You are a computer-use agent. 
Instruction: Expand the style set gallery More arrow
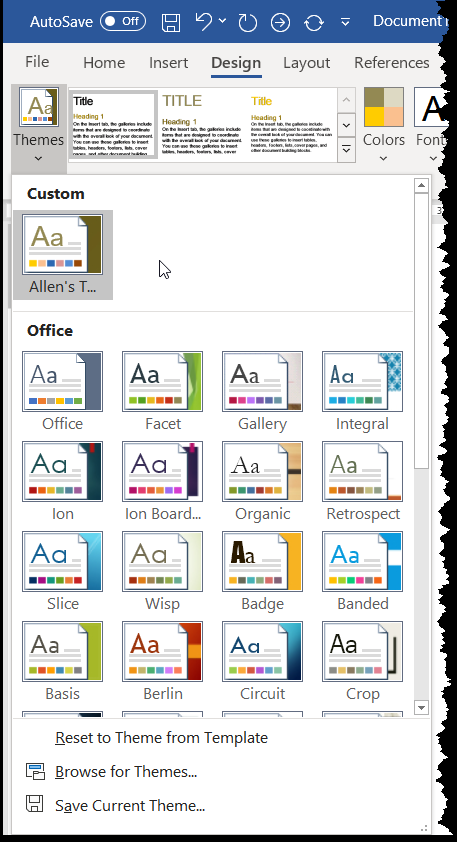[346, 150]
